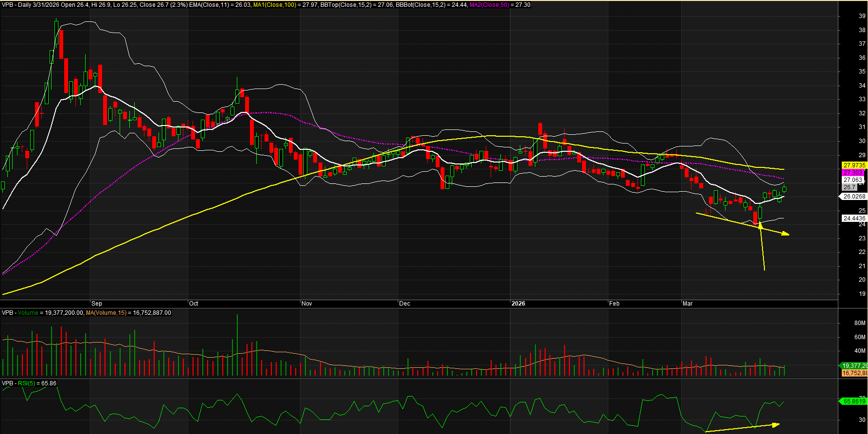868x434 pixels.
Task: Click the Sep marker on the date axis
Action: click(96, 304)
